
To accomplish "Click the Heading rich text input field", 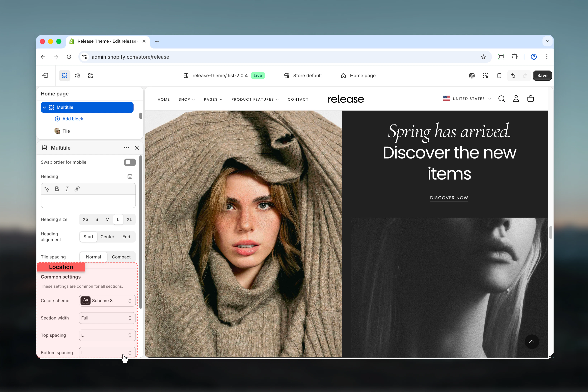I will [88, 201].
